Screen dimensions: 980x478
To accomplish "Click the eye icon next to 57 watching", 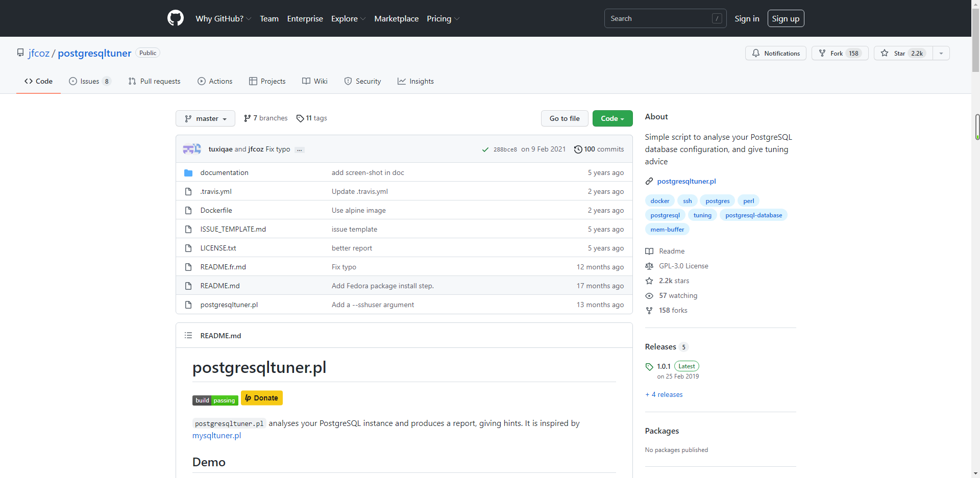I will (x=649, y=295).
